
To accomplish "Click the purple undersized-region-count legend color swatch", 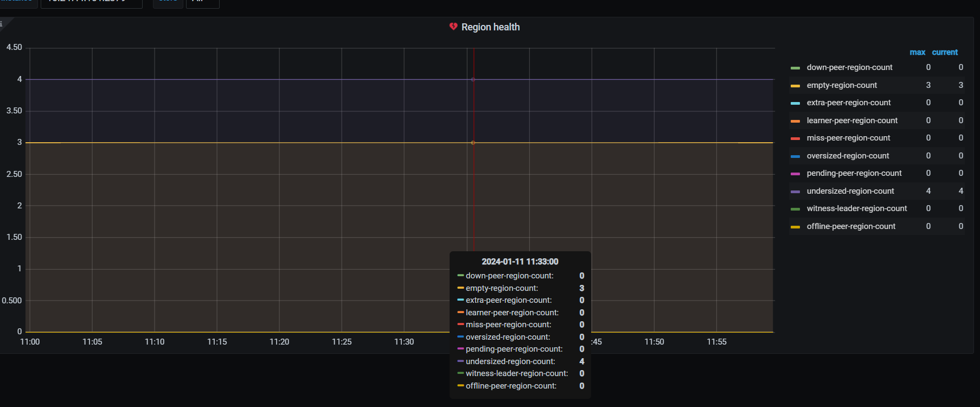I will [795, 192].
